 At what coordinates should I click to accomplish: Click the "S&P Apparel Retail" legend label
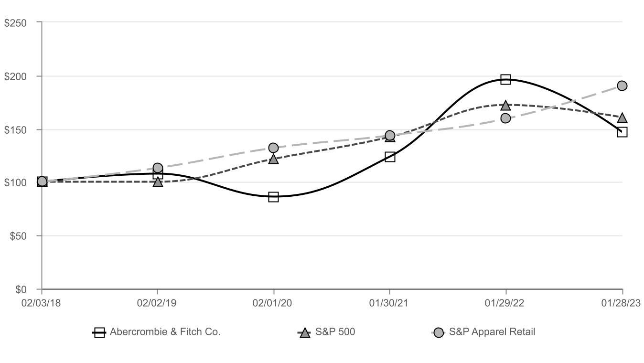[x=492, y=332]
